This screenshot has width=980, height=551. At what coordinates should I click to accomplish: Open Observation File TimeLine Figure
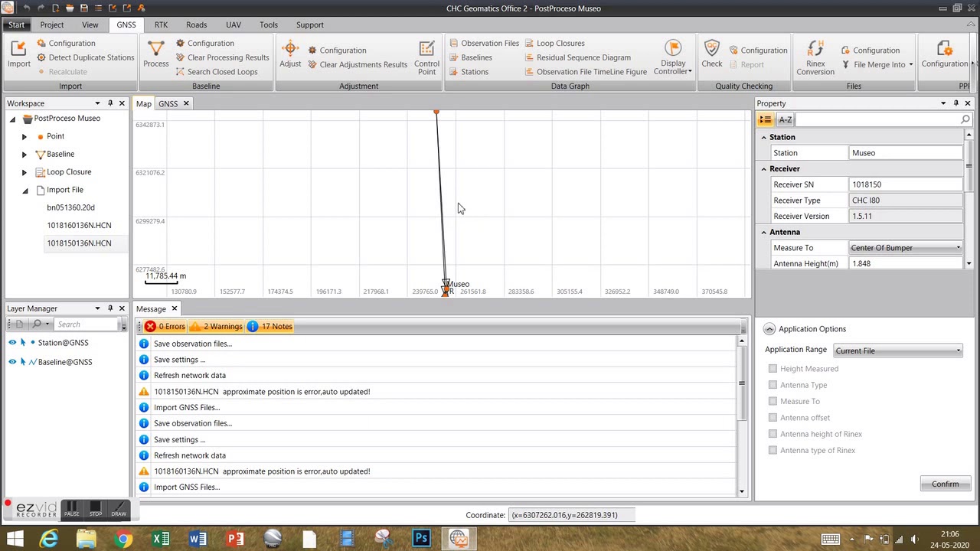coord(586,72)
